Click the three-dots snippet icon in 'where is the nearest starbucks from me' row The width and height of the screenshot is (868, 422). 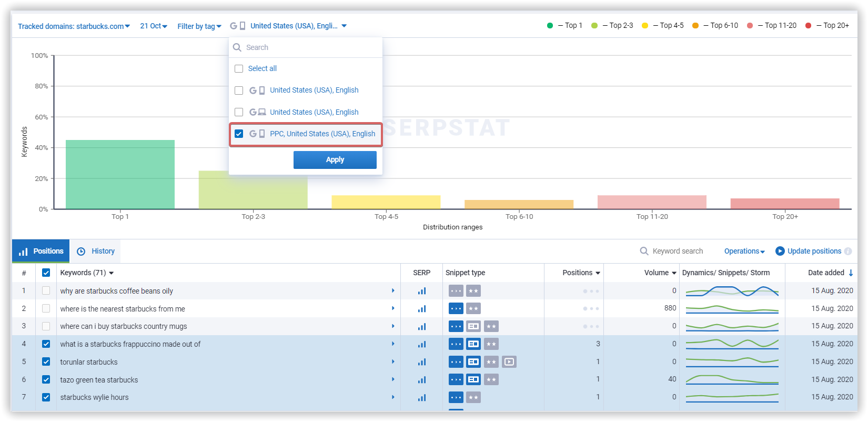(456, 309)
